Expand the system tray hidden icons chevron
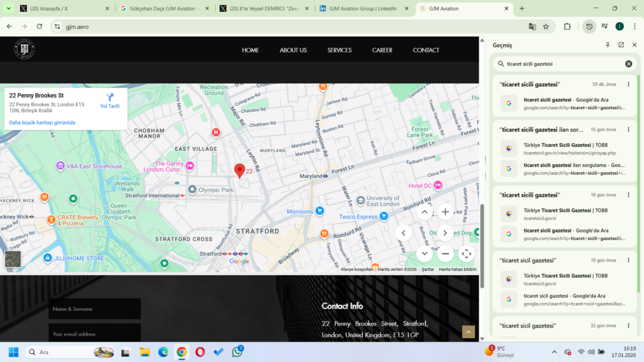Screen dimensions: 644x362 tap(554, 352)
